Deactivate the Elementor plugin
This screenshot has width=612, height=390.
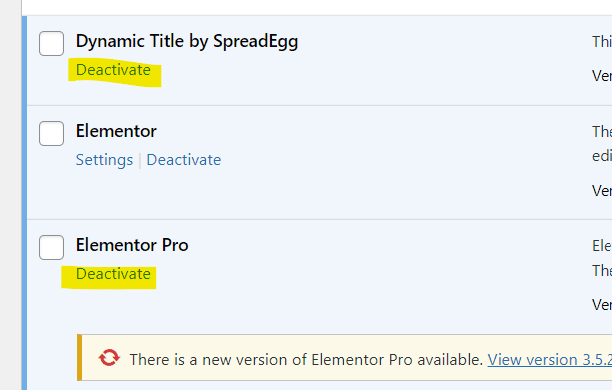point(184,160)
